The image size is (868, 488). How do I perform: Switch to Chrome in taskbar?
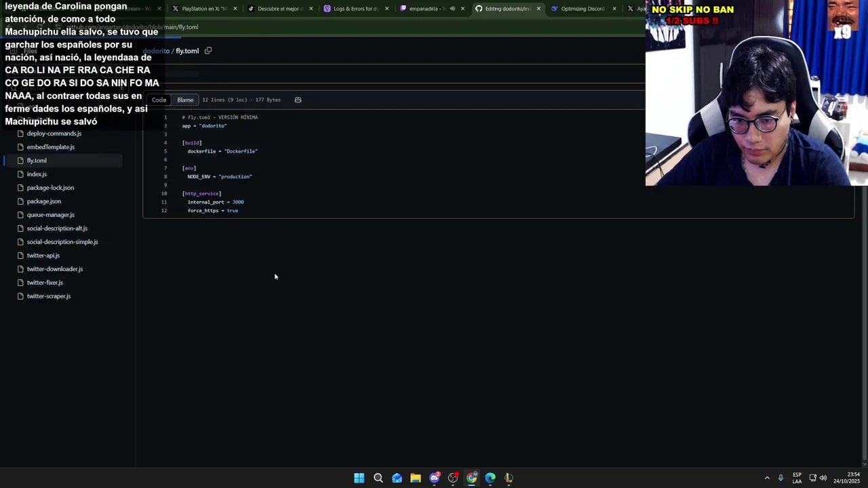pyautogui.click(x=471, y=478)
